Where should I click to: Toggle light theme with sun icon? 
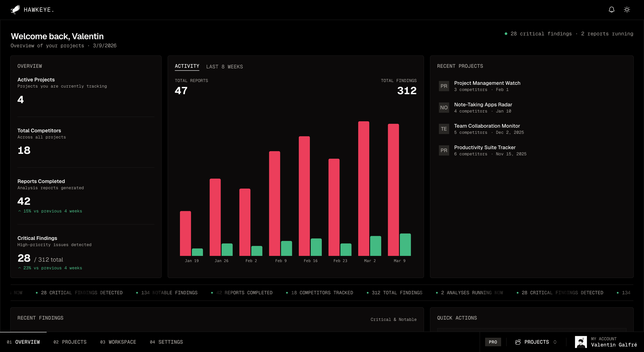(627, 10)
